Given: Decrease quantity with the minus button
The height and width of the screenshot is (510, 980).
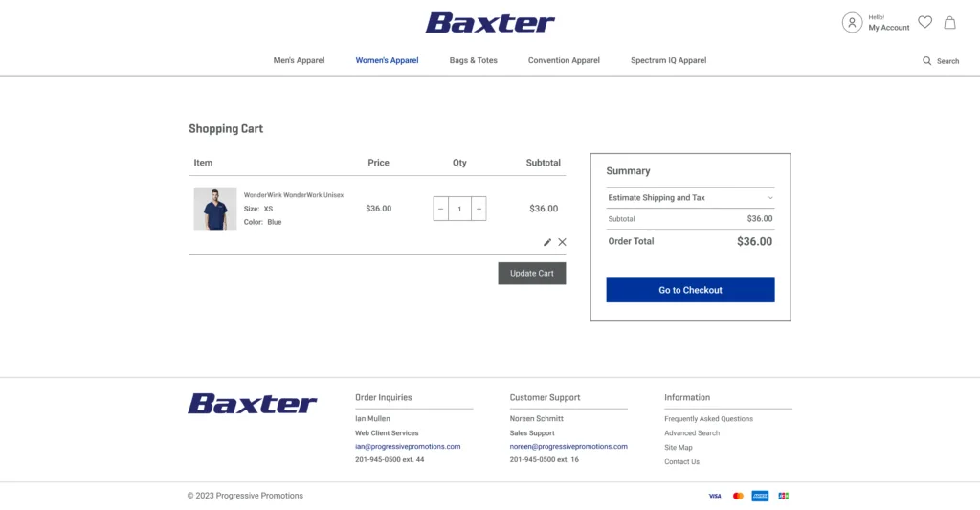Looking at the screenshot, I should pos(440,209).
